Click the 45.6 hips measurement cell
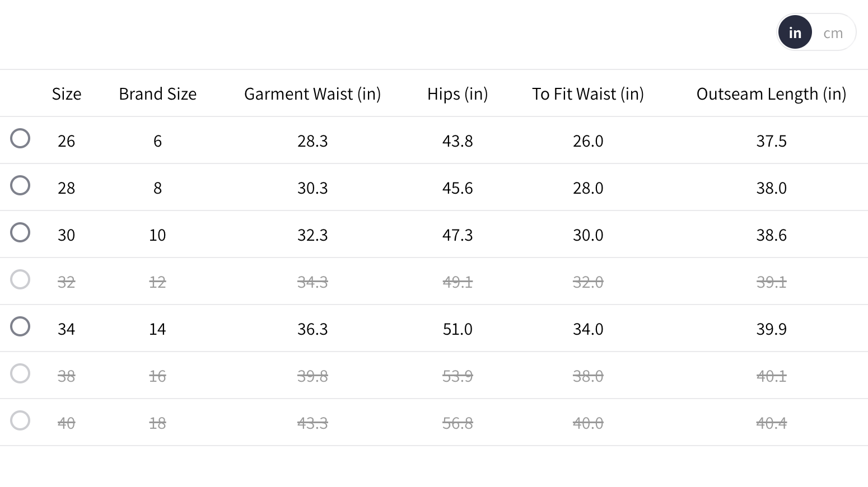 click(458, 188)
